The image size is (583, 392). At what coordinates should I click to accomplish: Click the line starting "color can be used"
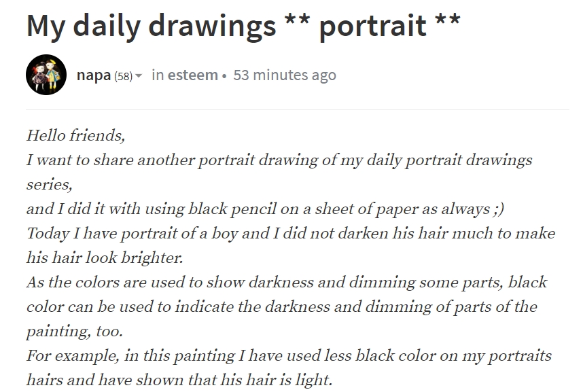point(281,307)
